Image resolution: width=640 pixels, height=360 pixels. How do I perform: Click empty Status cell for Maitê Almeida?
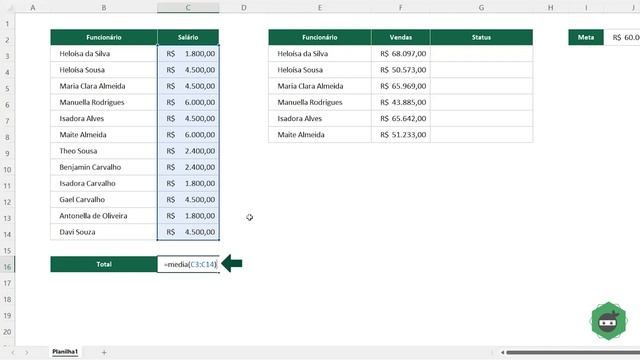pos(481,135)
